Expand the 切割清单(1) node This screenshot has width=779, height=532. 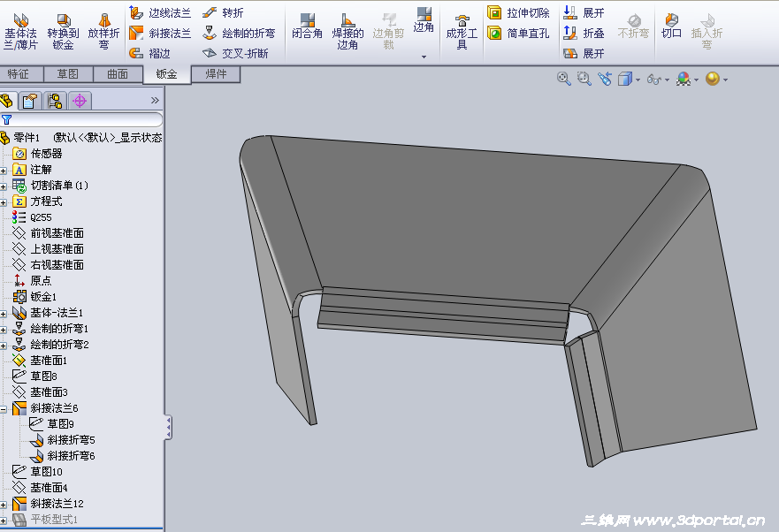point(3,186)
